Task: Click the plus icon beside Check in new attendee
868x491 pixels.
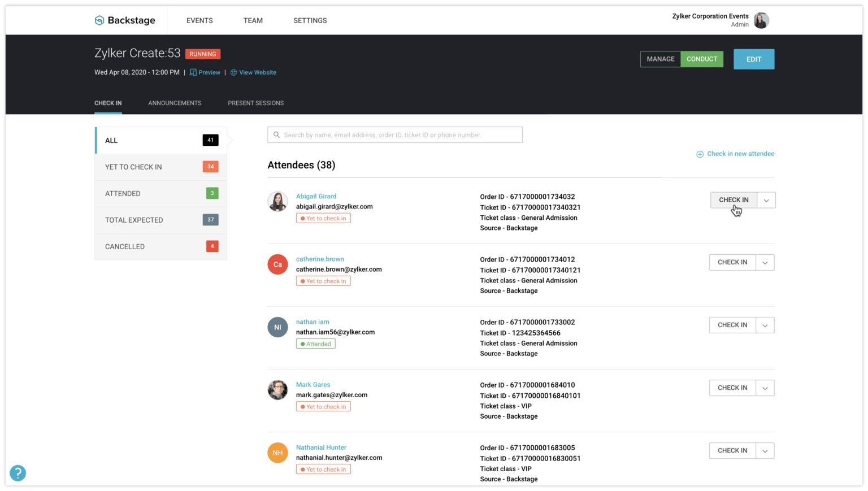Action: [700, 154]
